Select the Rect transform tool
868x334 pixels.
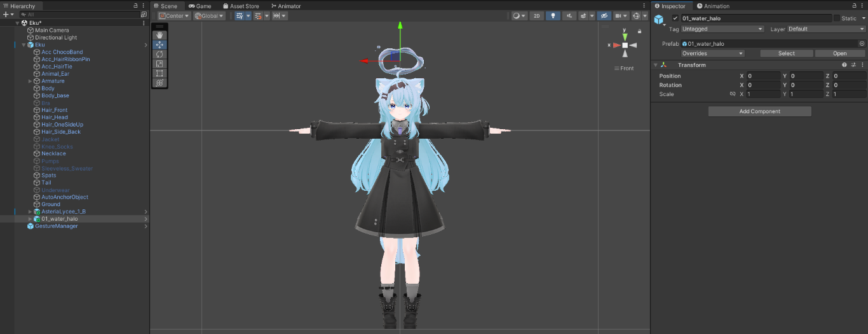pos(159,73)
